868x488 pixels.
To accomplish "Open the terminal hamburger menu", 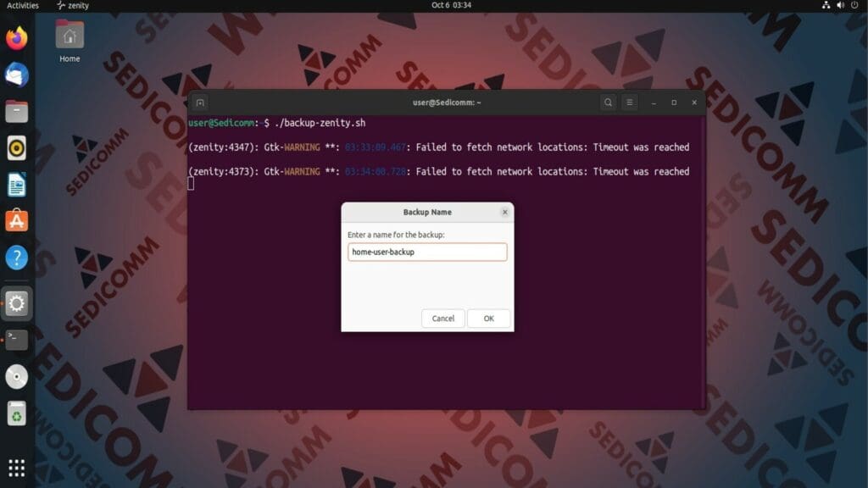I will 629,102.
